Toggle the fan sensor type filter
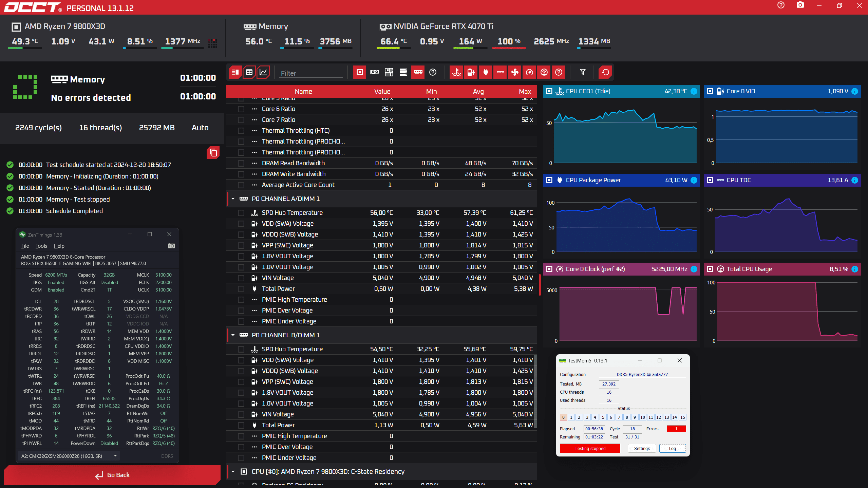Image resolution: width=868 pixels, height=488 pixels. 515,72
